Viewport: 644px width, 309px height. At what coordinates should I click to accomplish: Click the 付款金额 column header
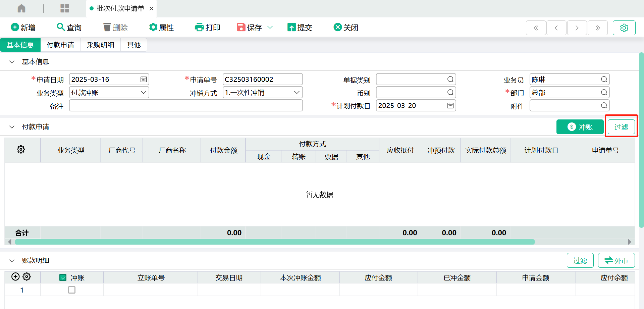pyautogui.click(x=223, y=150)
